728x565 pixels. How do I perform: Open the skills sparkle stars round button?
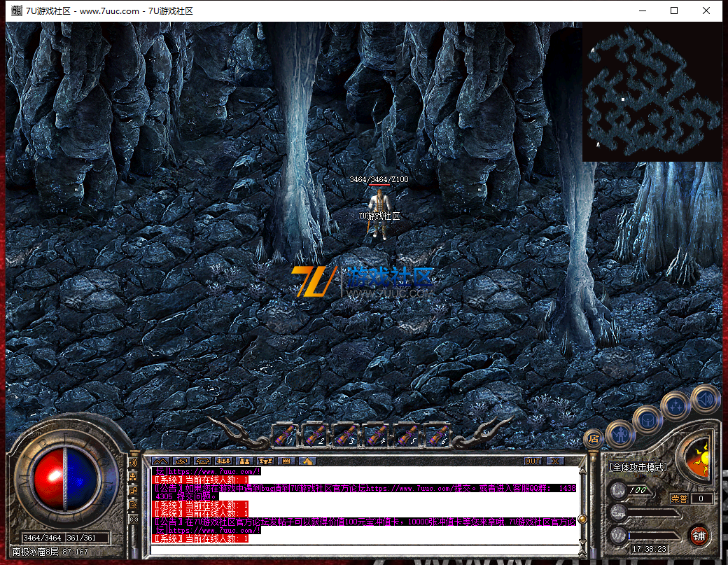click(x=675, y=406)
